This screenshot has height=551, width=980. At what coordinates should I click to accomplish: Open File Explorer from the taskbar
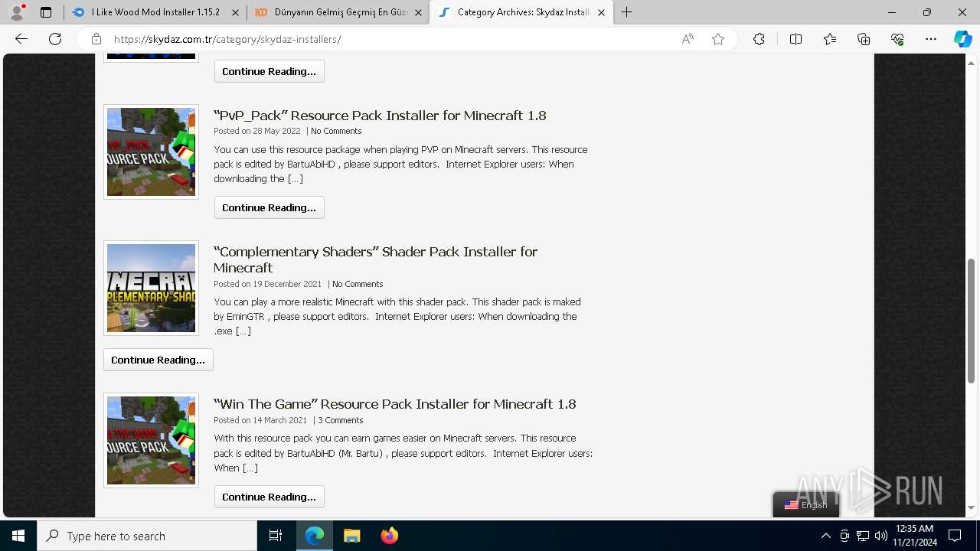click(352, 536)
